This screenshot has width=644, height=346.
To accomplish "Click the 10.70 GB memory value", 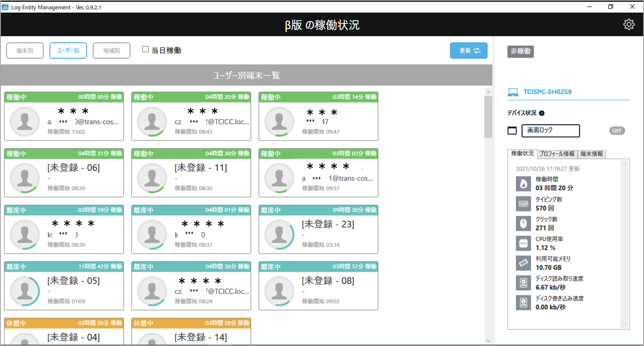I will coord(549,268).
